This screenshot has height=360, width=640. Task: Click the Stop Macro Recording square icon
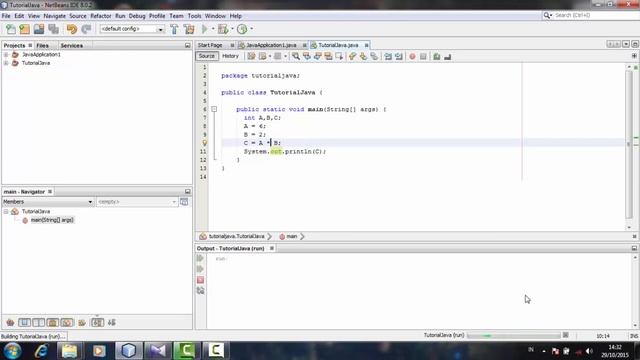[x=423, y=56]
